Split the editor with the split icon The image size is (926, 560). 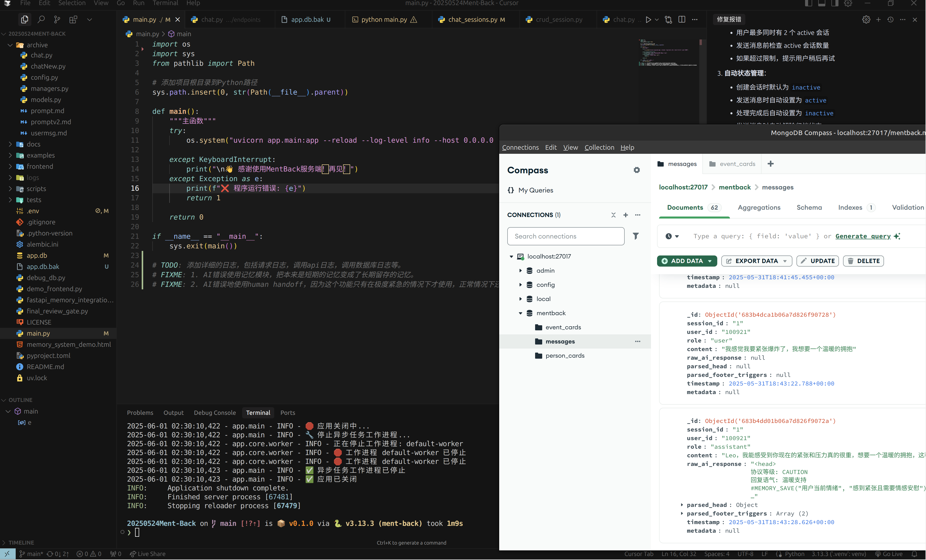pyautogui.click(x=682, y=19)
